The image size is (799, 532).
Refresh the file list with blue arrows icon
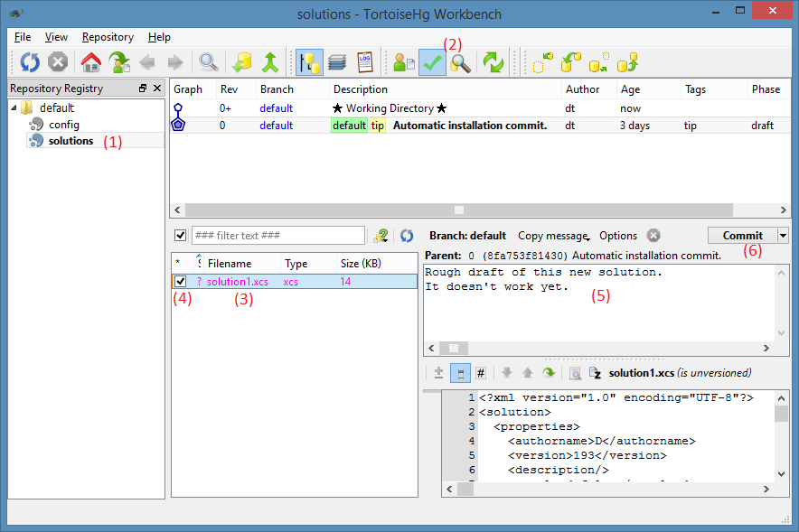pos(407,235)
